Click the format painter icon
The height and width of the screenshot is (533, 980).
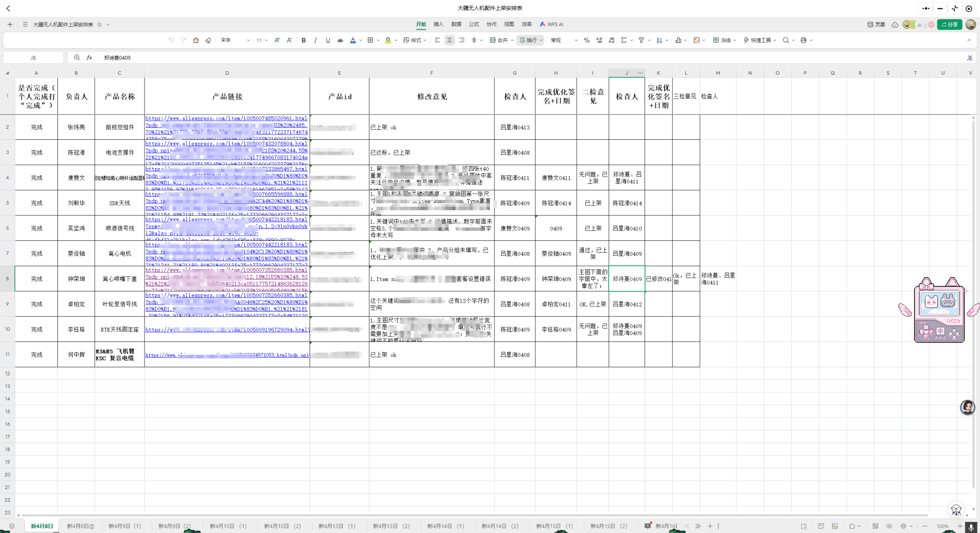point(196,40)
